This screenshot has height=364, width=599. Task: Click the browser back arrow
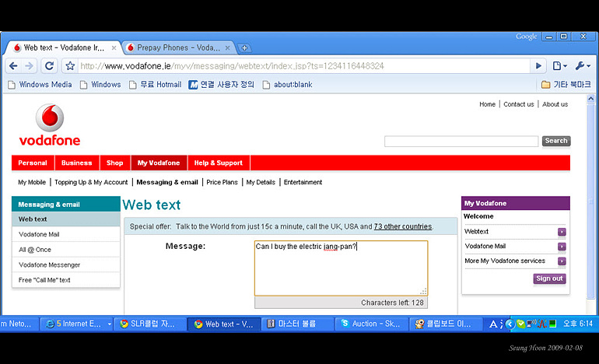pyautogui.click(x=13, y=66)
